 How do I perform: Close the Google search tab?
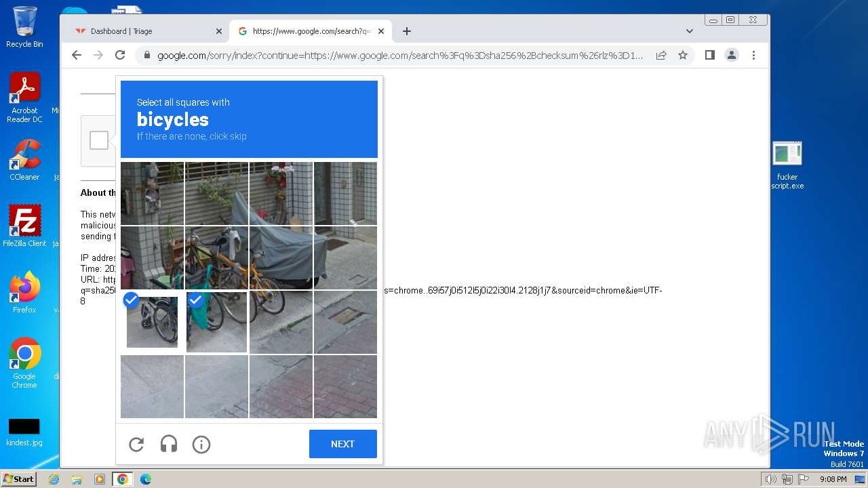tap(381, 31)
